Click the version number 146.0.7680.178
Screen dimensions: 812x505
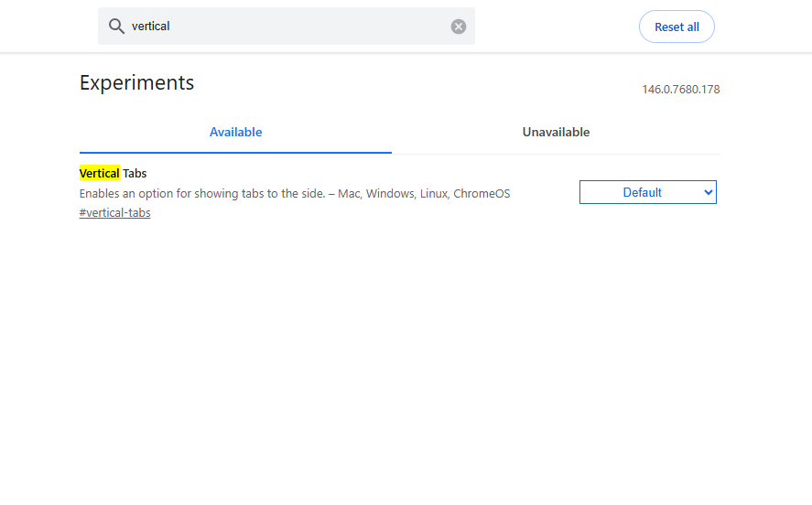[x=680, y=90]
